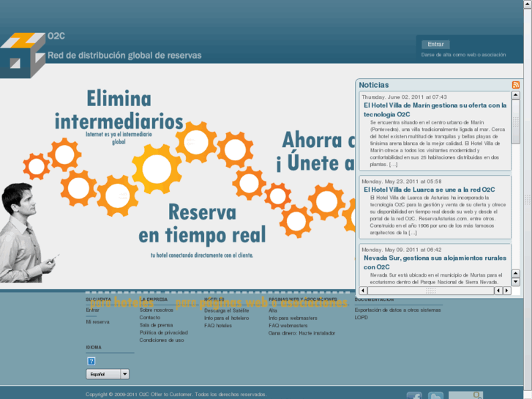The height and width of the screenshot is (399, 532).
Task: Open 'Mi reserva' footer link
Action: (97, 322)
